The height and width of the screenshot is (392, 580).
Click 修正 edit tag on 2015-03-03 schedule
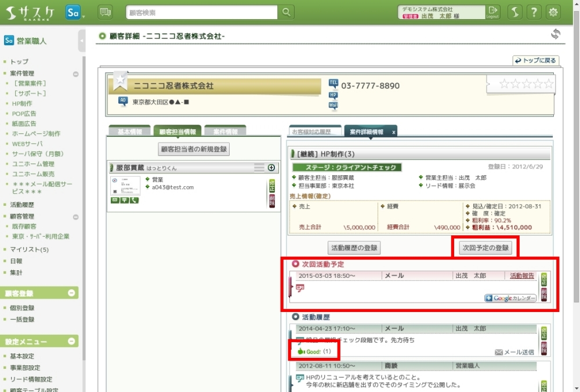(x=544, y=279)
